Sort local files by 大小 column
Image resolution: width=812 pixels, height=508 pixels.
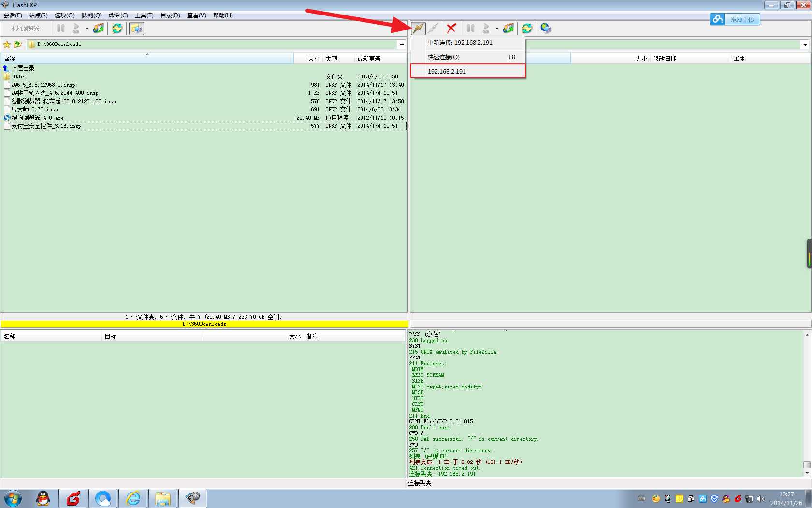(x=308, y=59)
